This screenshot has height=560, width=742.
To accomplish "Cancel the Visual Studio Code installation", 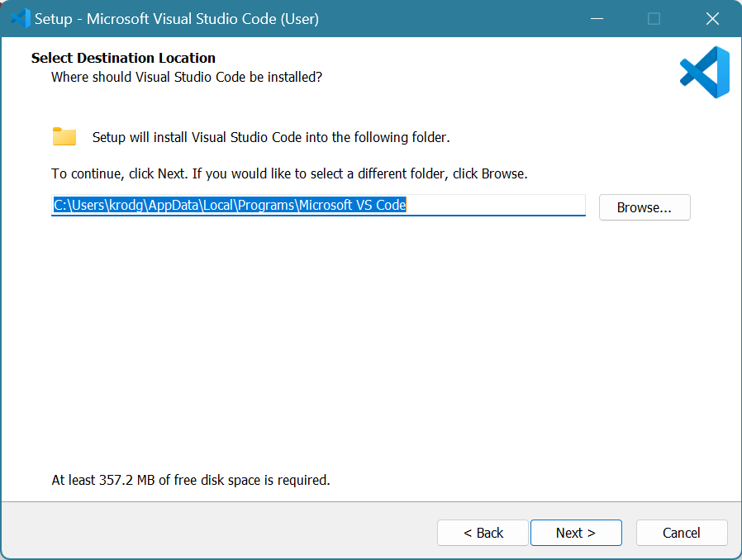I will tap(681, 533).
